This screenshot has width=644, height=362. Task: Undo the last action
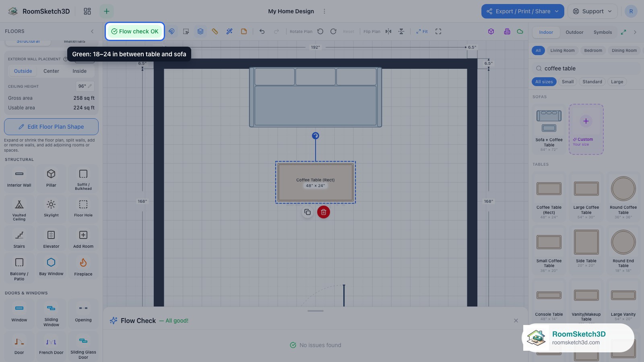click(x=262, y=31)
